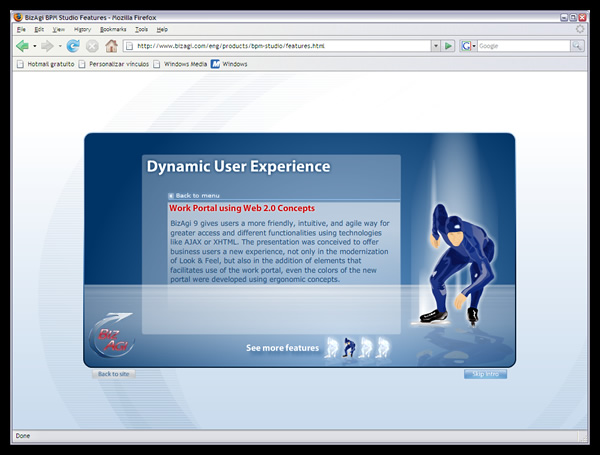
Task: Click the Back to site button
Action: tap(112, 374)
